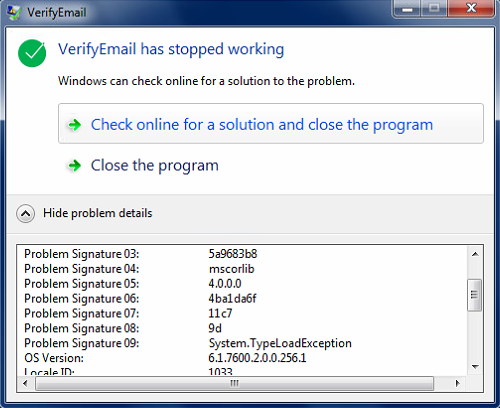Click horizontal scrollbar right arrow

pyautogui.click(x=458, y=383)
